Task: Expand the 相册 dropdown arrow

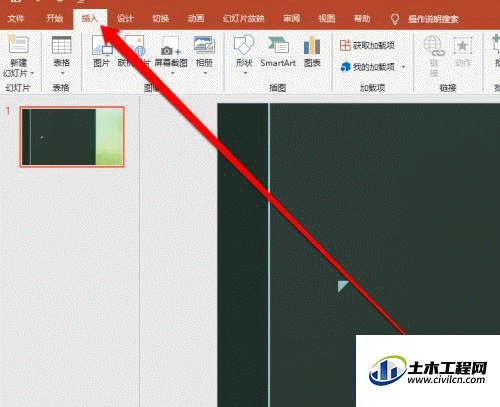Action: [205, 73]
